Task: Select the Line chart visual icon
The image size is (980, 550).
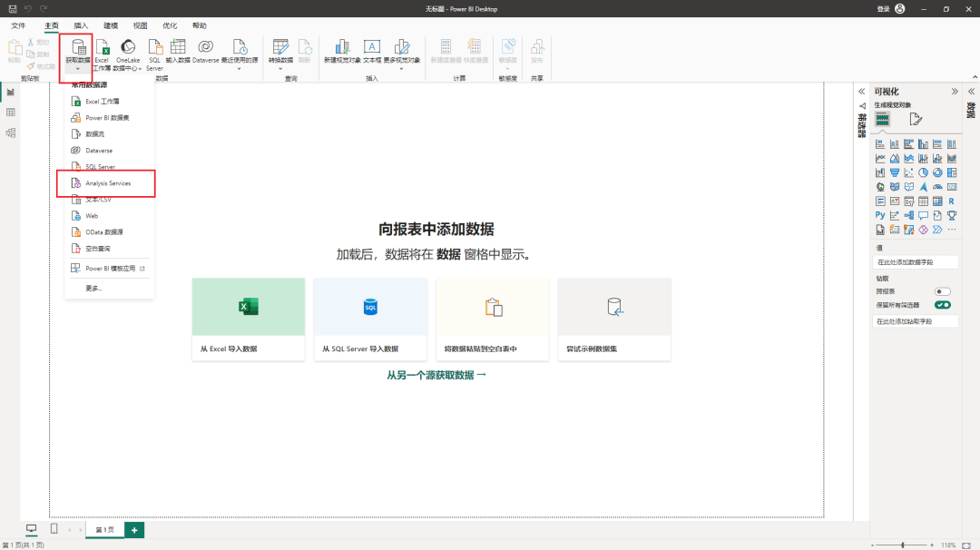Action: (x=880, y=158)
